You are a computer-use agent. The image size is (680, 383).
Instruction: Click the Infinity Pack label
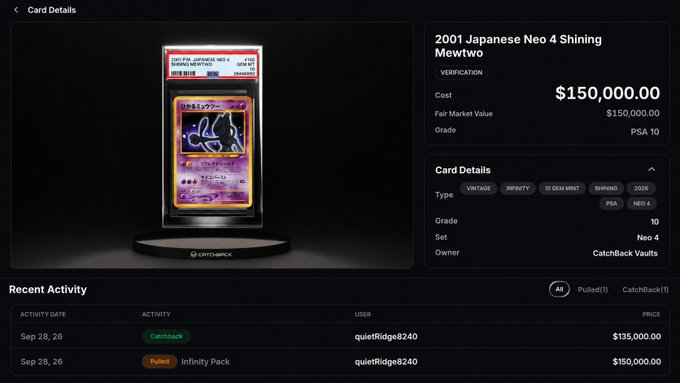[x=206, y=362]
